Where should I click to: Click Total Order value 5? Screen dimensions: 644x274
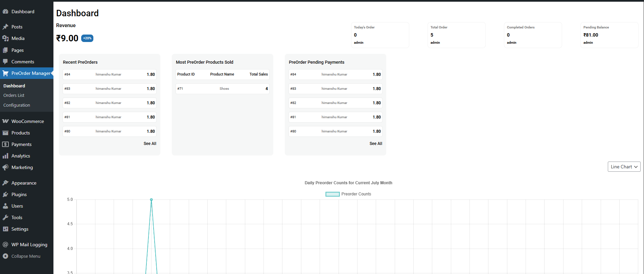pyautogui.click(x=432, y=35)
